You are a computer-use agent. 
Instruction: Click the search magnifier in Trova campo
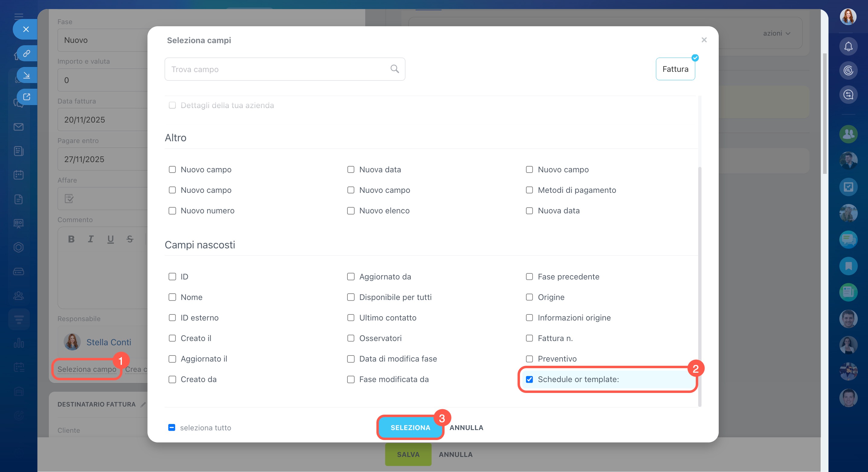(x=394, y=69)
